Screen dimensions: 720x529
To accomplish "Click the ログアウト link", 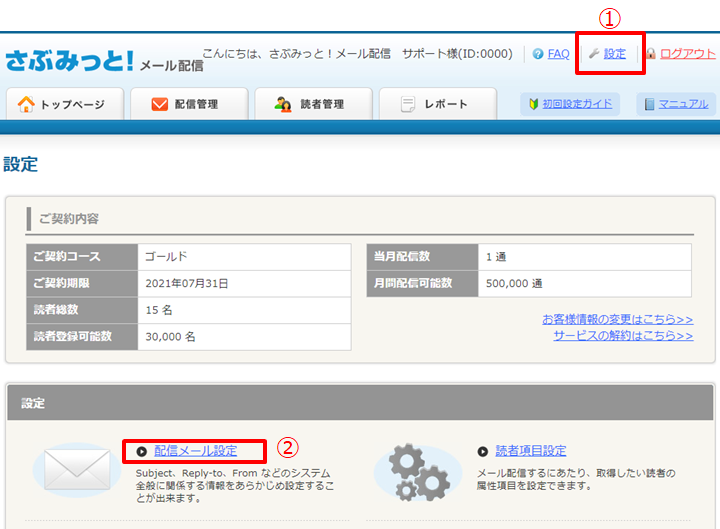I will click(x=687, y=54).
